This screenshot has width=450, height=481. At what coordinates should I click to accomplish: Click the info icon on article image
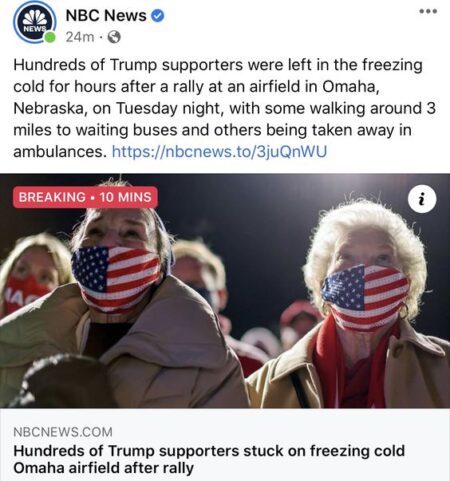pos(422,199)
